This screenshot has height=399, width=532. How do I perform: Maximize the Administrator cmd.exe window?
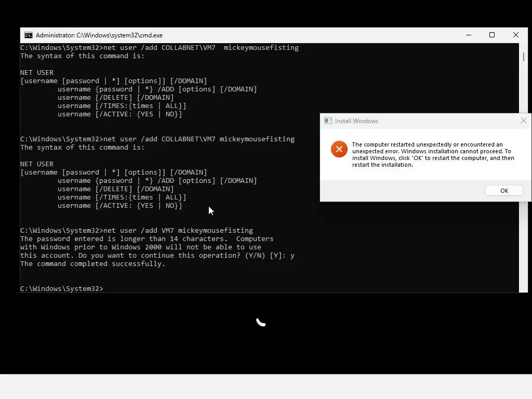[492, 35]
